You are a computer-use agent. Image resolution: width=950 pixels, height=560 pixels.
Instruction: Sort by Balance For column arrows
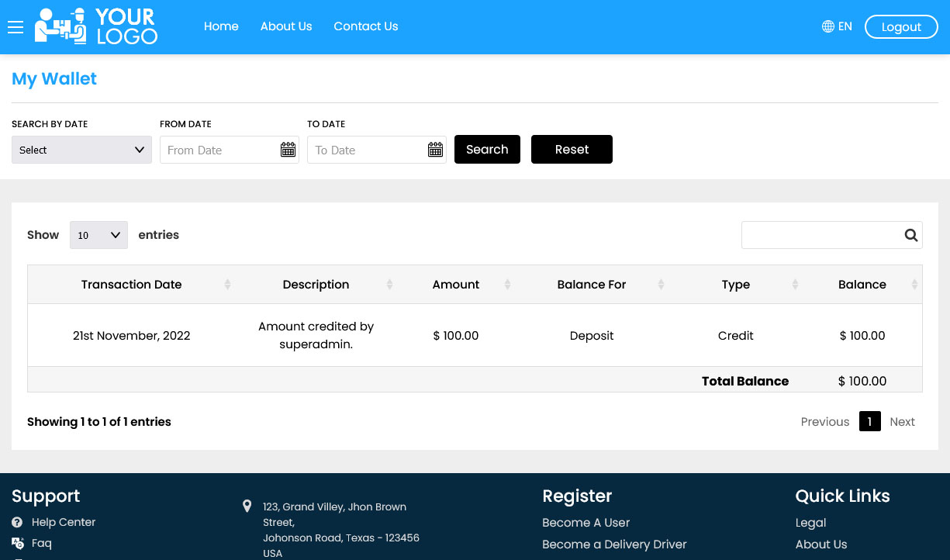(661, 285)
